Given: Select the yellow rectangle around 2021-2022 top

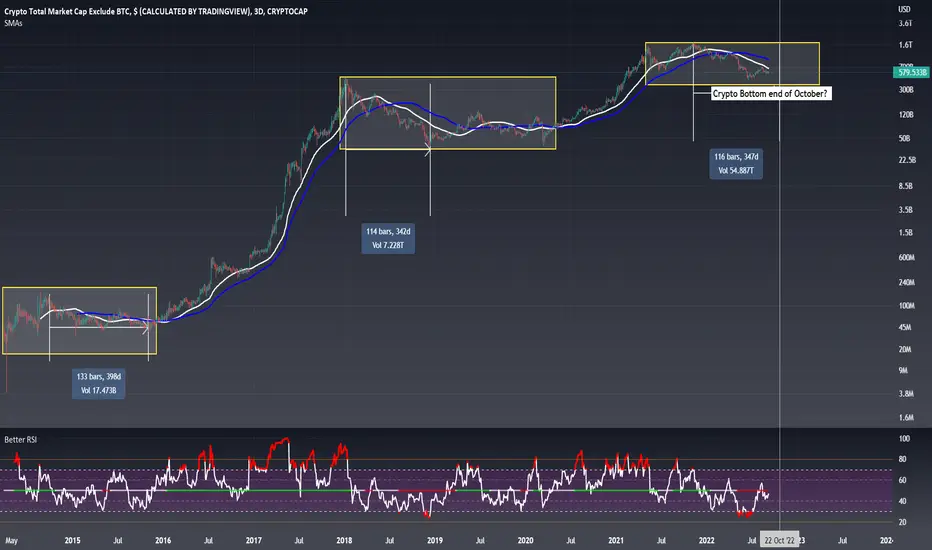Looking at the screenshot, I should tap(732, 64).
